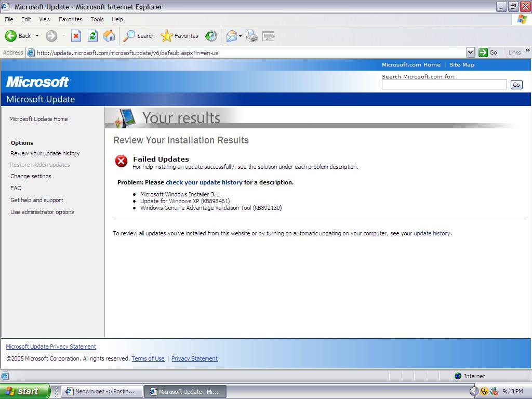This screenshot has width=532, height=399.
Task: Open the Terms of Use footer link
Action: point(148,358)
